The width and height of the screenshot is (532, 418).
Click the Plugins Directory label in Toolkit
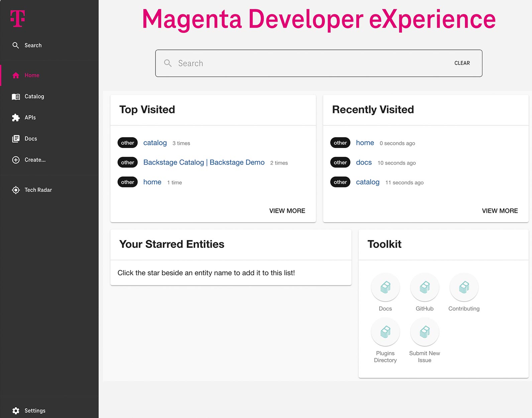tap(385, 357)
